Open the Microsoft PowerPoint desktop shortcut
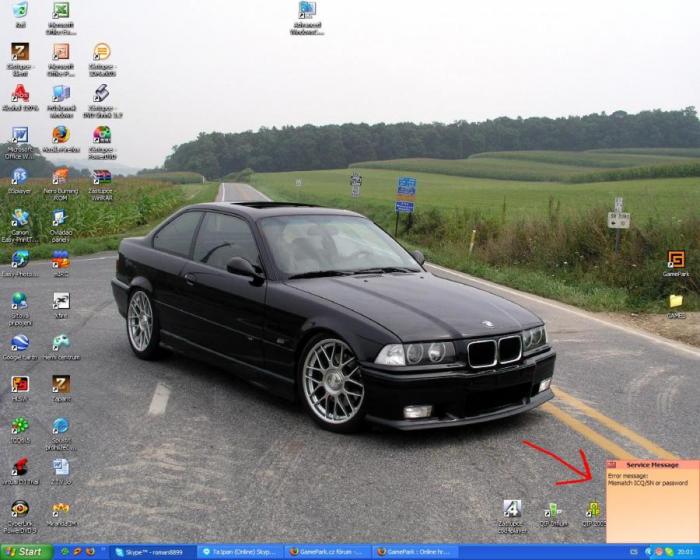 (61, 52)
